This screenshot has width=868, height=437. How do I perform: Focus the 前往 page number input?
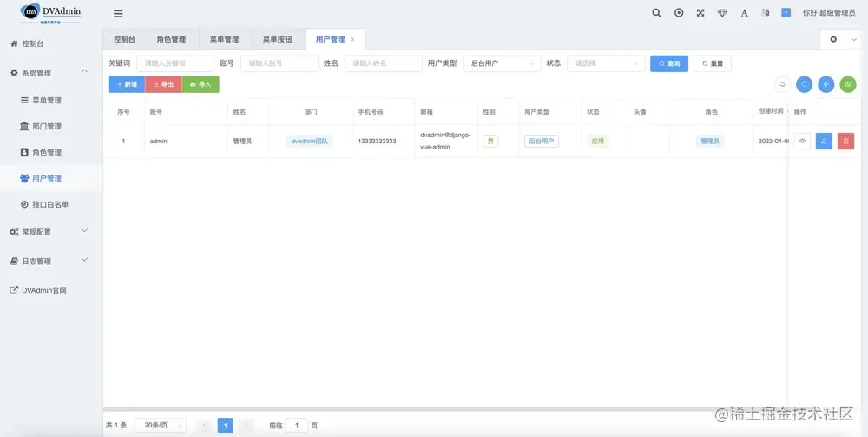click(297, 426)
